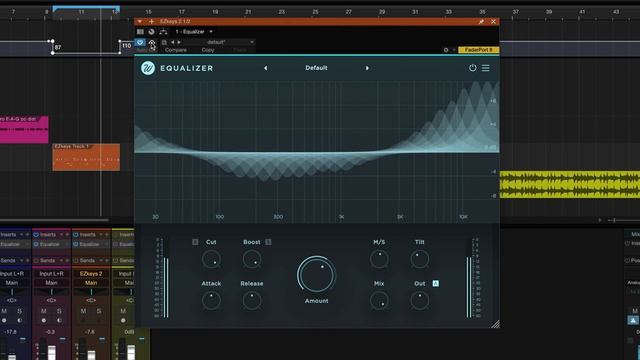Add insert with plus on the -17.8 channel
The image size is (640, 360).
point(27,235)
